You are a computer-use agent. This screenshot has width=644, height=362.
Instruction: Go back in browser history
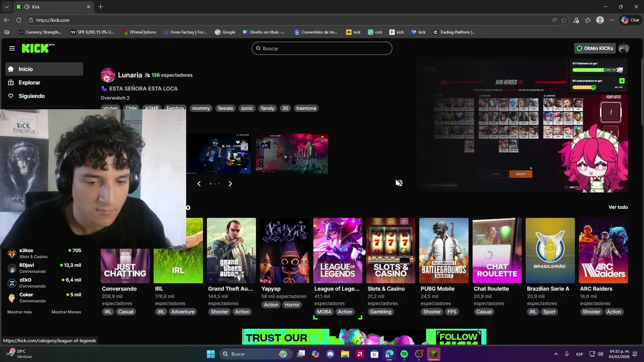(x=7, y=20)
